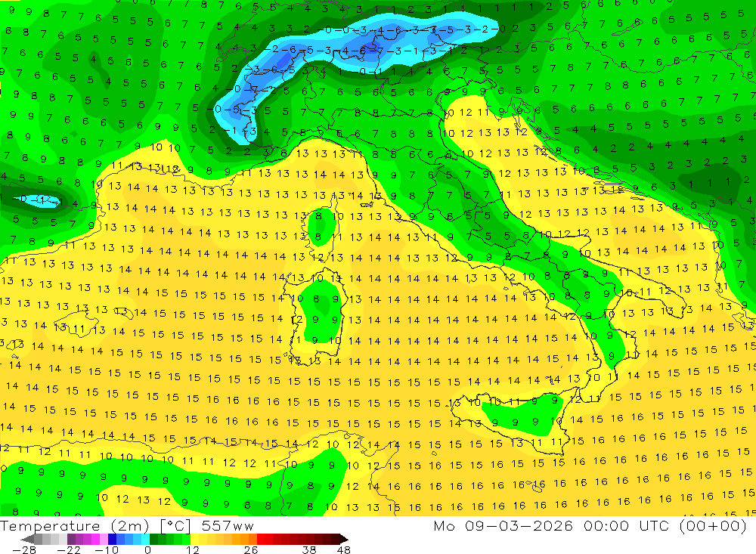Click the dark green legend segment after 0
This screenshot has width=756, height=554.
point(153,539)
